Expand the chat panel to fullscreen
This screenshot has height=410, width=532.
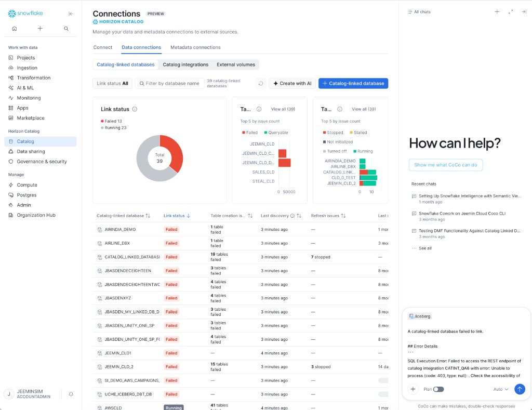pos(511,12)
